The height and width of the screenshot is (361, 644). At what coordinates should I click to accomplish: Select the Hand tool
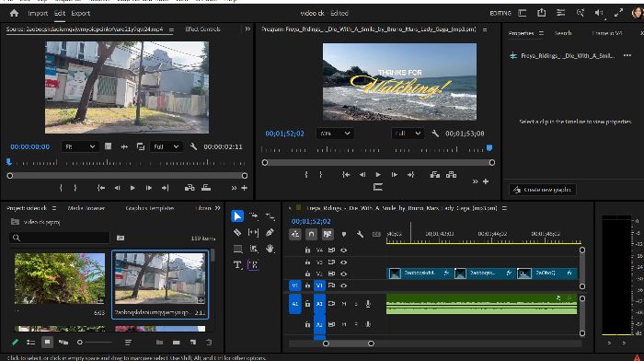270,249
